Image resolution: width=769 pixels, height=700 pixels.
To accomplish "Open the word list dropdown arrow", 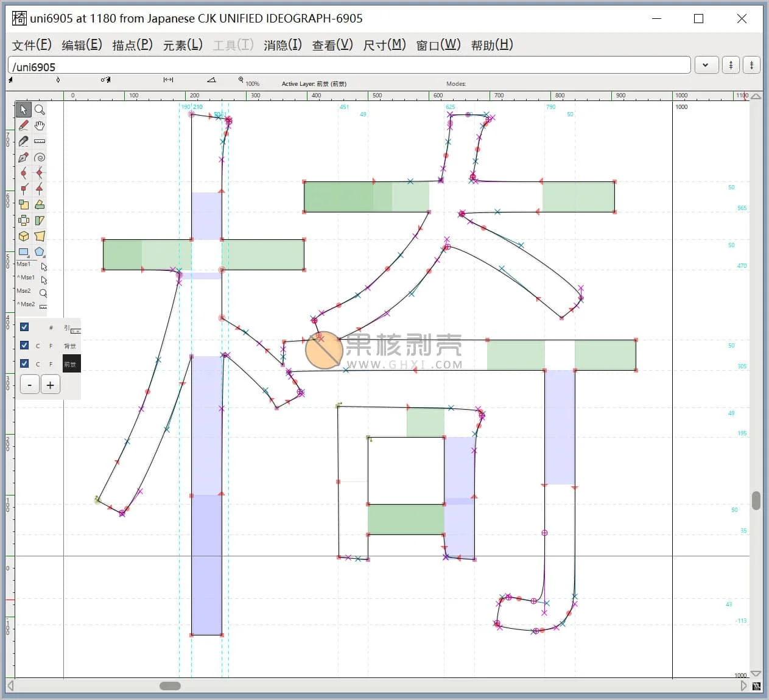I will [706, 65].
